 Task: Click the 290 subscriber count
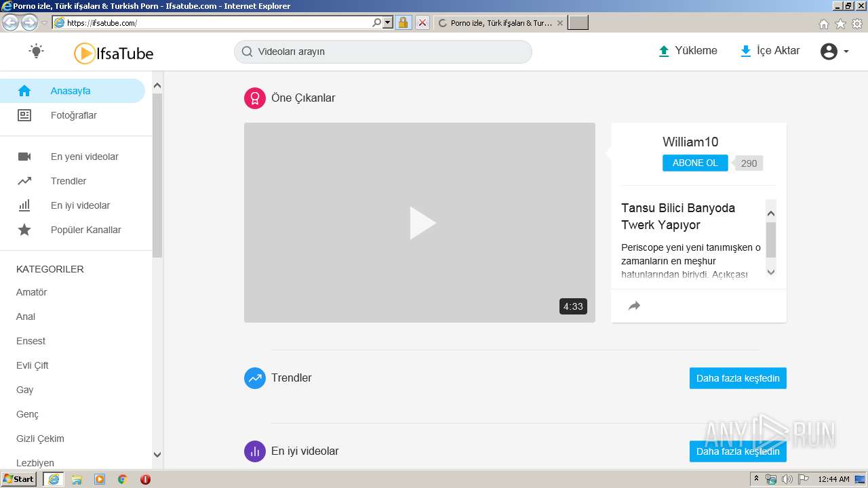(749, 163)
